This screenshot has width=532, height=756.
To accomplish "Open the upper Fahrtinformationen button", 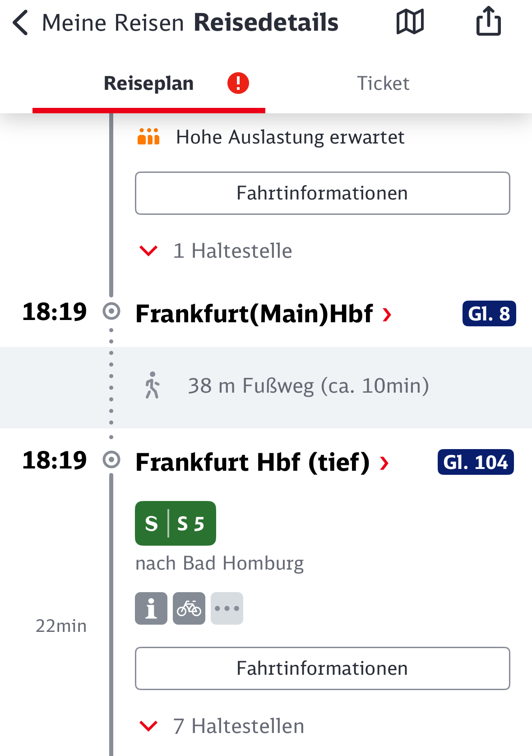I will (322, 193).
